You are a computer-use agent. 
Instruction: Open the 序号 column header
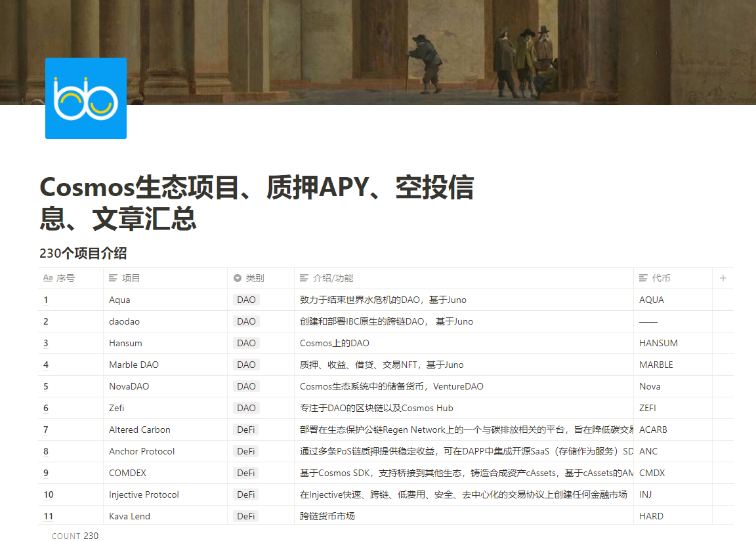point(70,278)
